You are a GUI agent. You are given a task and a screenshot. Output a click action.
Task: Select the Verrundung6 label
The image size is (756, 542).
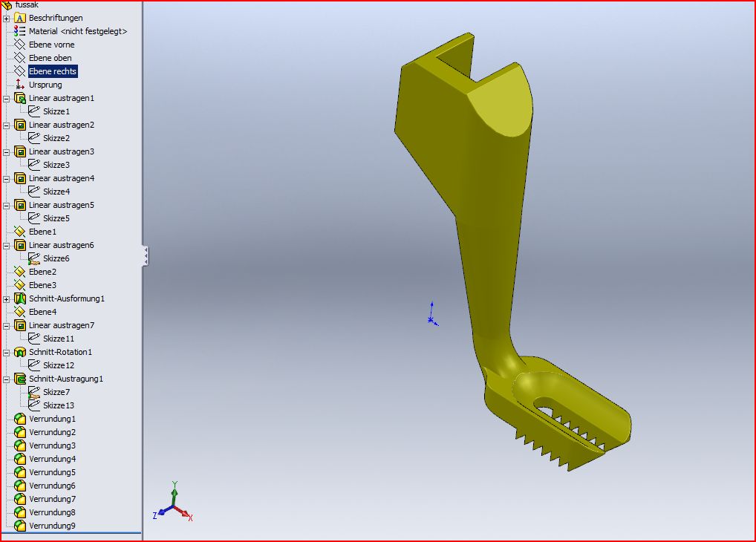tap(52, 486)
